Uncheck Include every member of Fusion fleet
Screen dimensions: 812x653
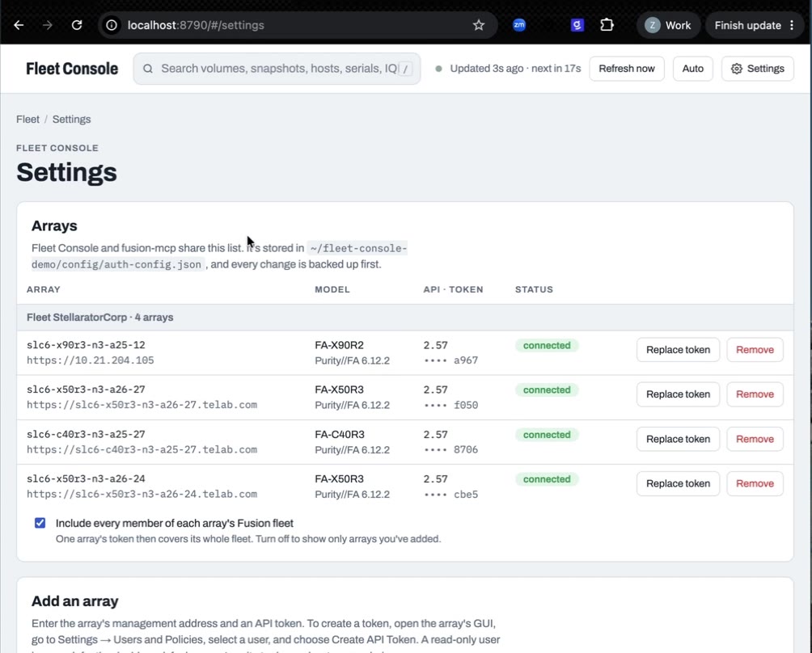click(x=40, y=523)
